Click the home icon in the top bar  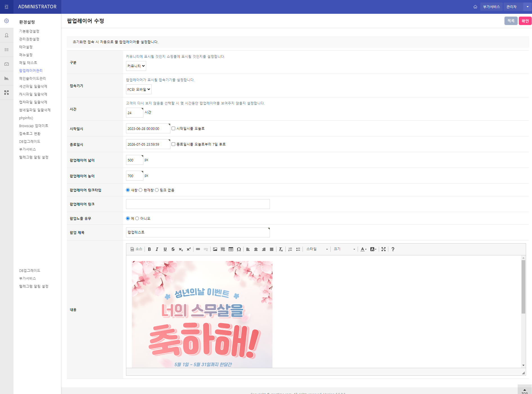(x=475, y=7)
